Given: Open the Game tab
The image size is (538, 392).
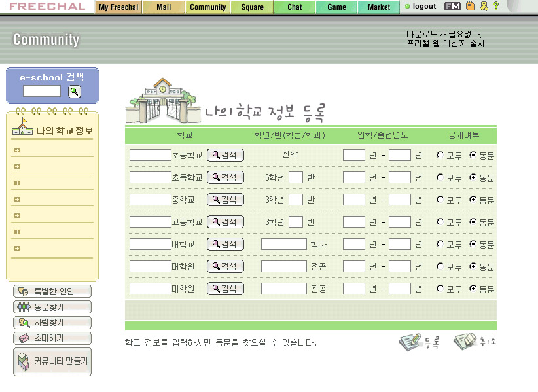Looking at the screenshot, I should 336,7.
